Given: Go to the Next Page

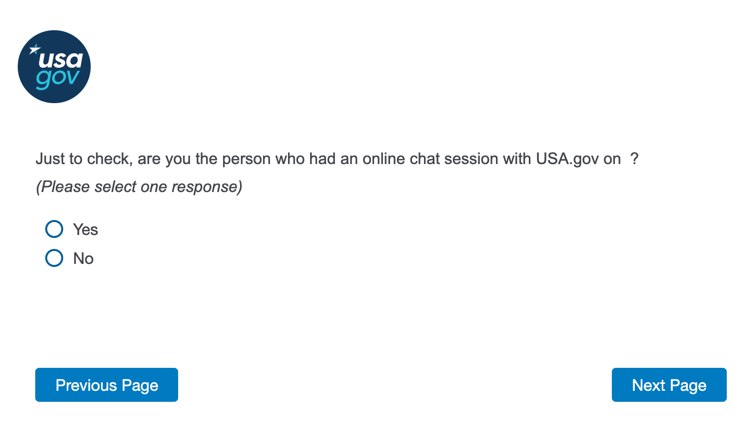Looking at the screenshot, I should 669,385.
